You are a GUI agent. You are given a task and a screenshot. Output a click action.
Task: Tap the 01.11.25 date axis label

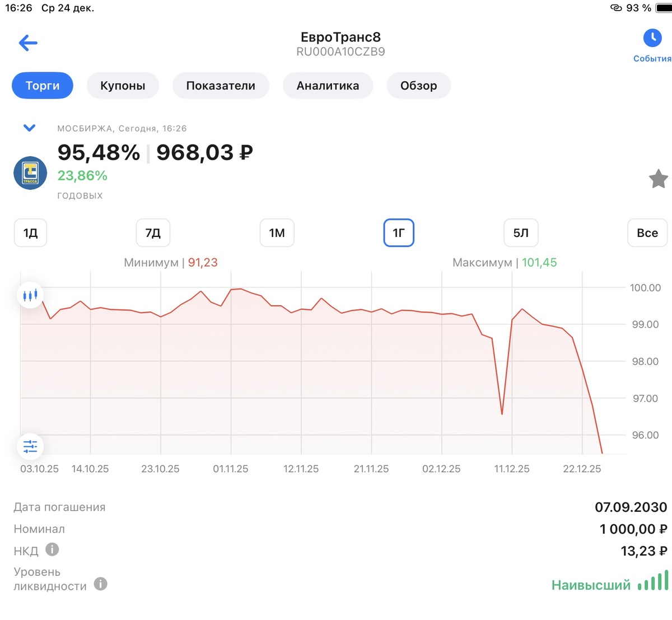coord(231,469)
